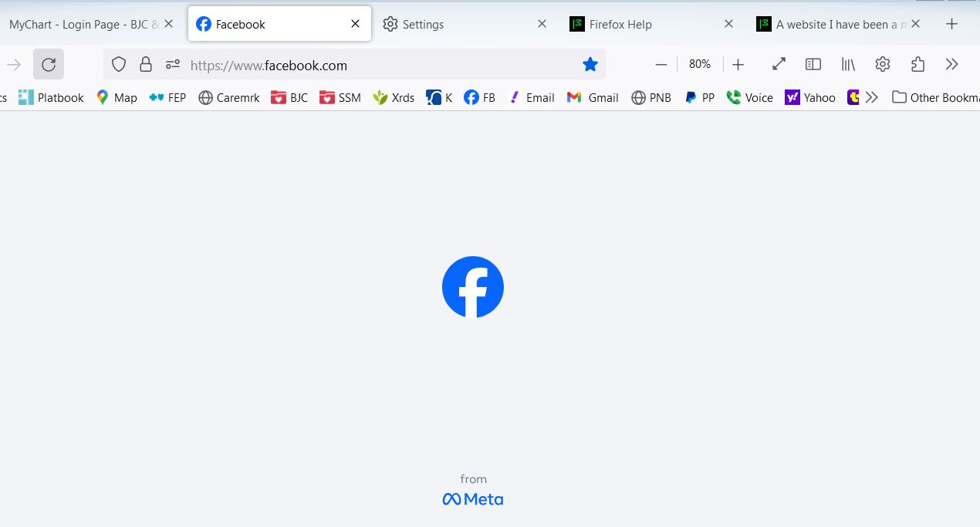Image resolution: width=980 pixels, height=527 pixels.
Task: Open the Library bookshelf icon
Action: coord(848,65)
